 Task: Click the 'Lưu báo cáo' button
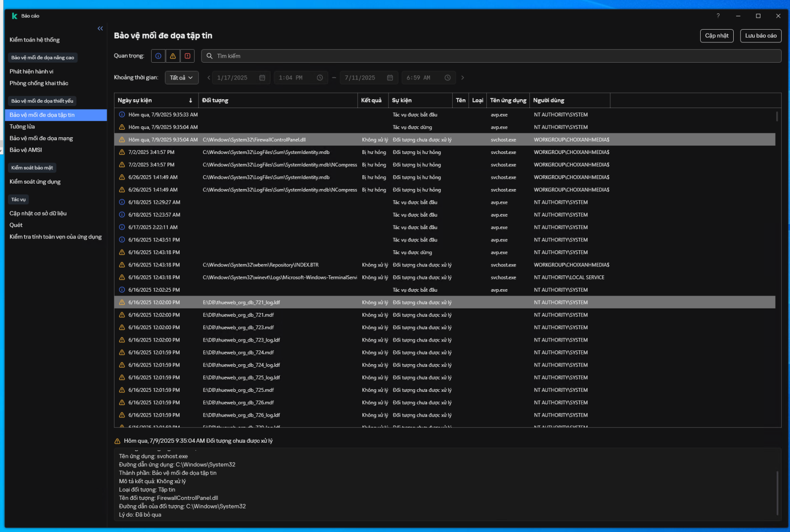coord(760,36)
